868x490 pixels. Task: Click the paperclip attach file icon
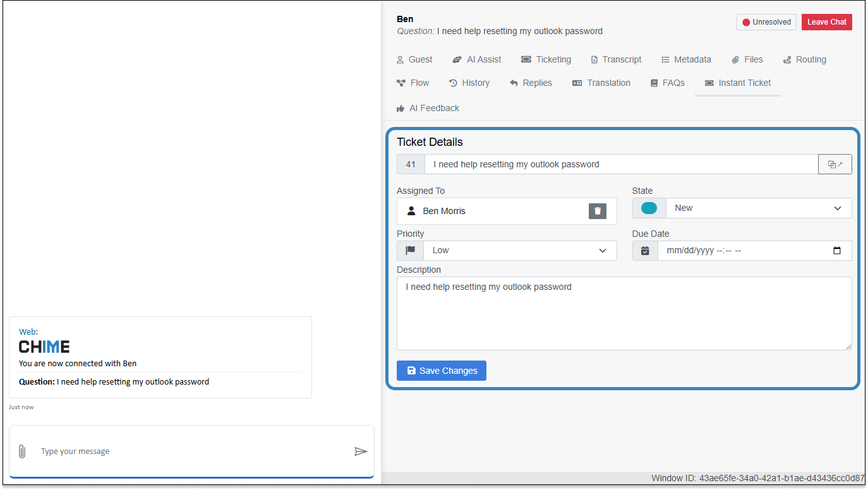point(21,451)
